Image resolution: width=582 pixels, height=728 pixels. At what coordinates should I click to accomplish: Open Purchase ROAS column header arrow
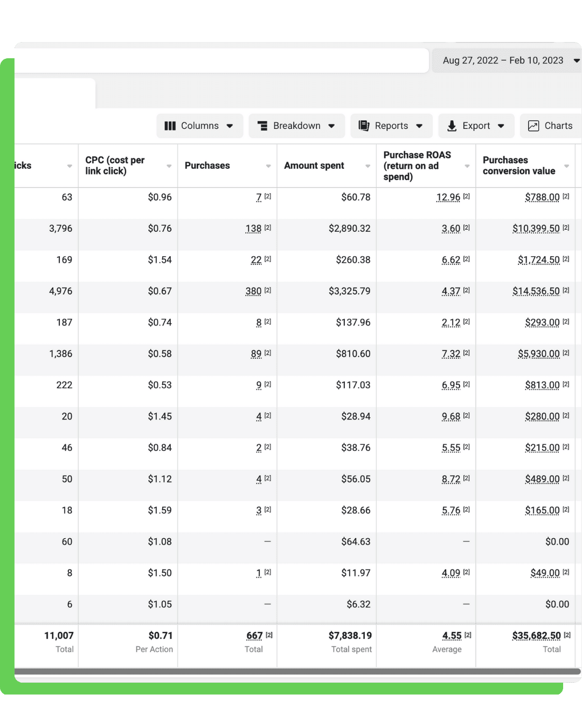pyautogui.click(x=467, y=166)
